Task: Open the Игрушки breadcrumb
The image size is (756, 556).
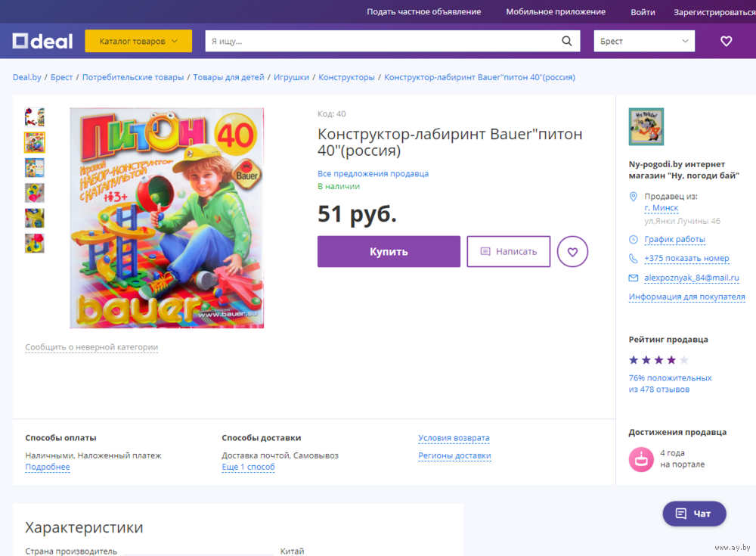Action: [291, 77]
